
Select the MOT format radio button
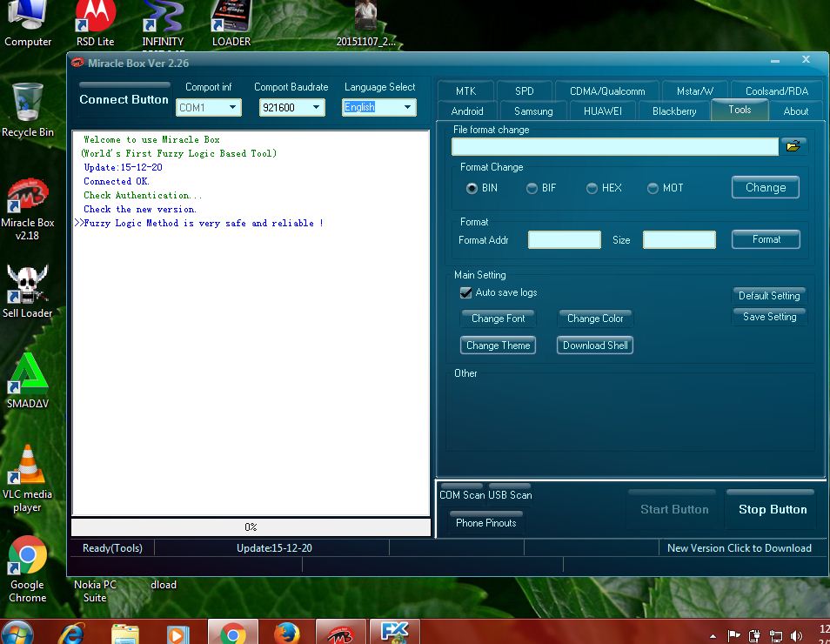pos(653,188)
